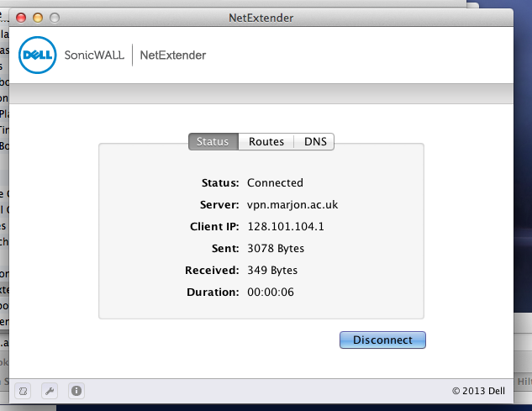Click the Disconnect button

382,340
